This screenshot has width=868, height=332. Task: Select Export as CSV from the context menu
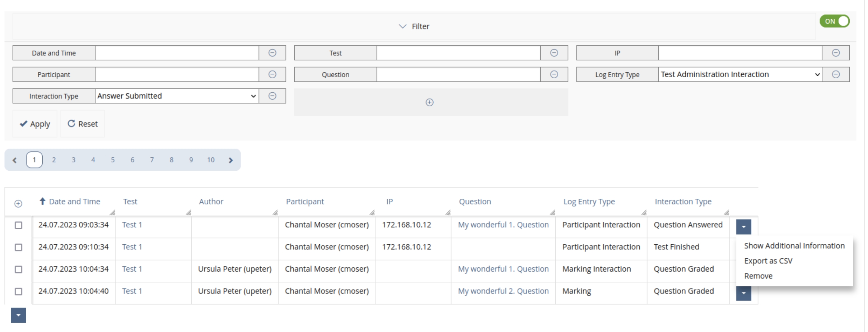(769, 260)
